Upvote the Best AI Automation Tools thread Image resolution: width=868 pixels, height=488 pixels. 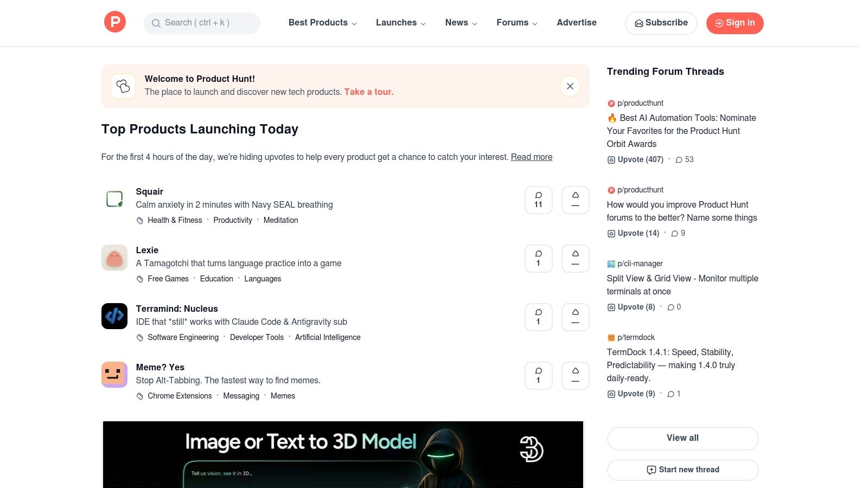pyautogui.click(x=635, y=159)
